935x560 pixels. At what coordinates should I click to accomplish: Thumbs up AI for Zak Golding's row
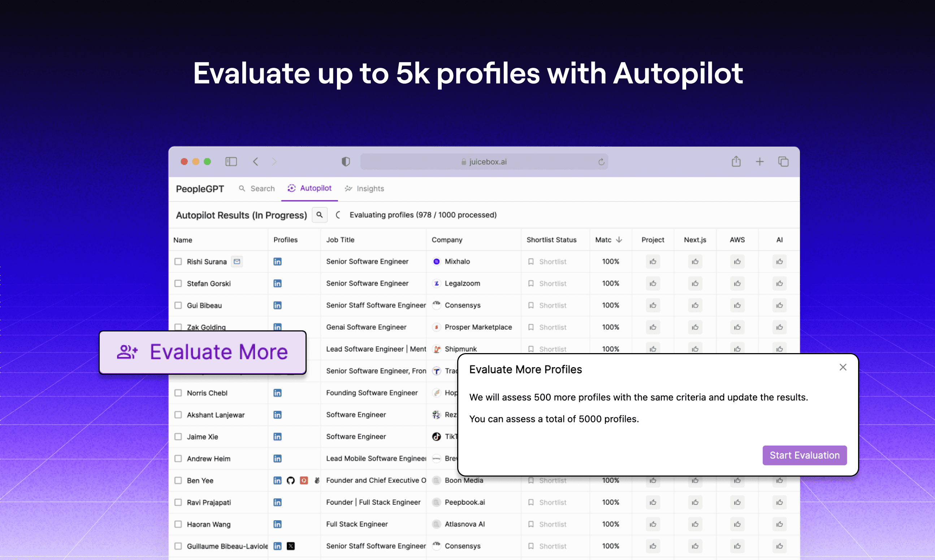coord(779,327)
